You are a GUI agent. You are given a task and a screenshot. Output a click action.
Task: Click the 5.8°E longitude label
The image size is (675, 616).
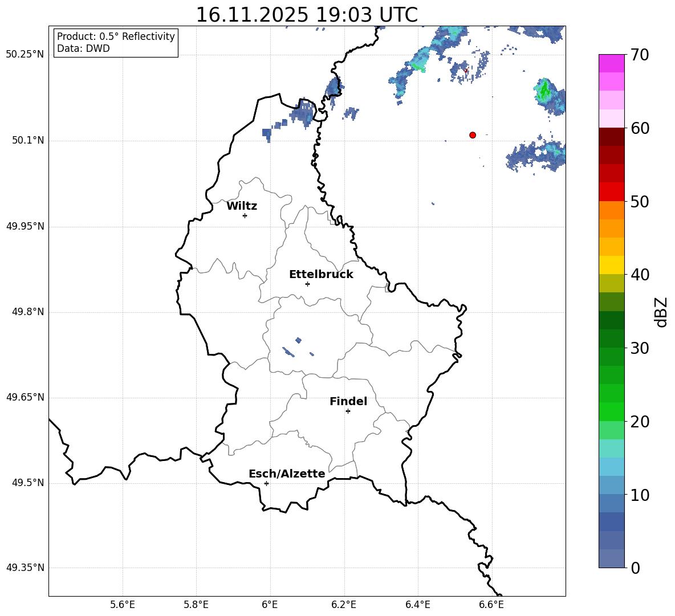(196, 605)
